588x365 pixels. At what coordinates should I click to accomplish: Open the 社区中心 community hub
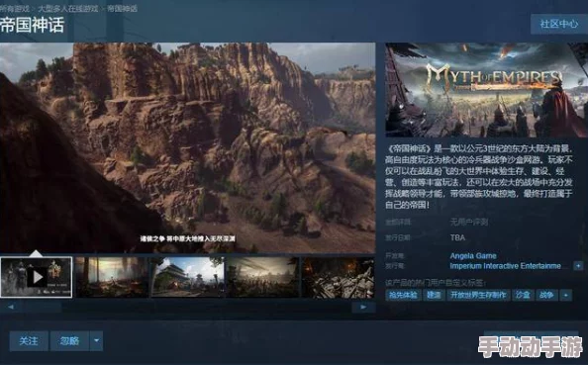[x=558, y=24]
